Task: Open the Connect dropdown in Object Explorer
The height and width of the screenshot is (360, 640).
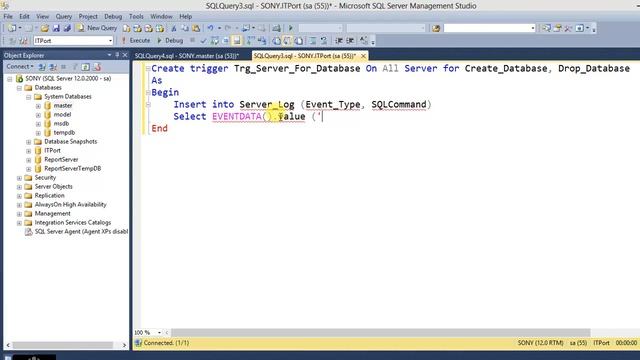Action: [x=20, y=67]
